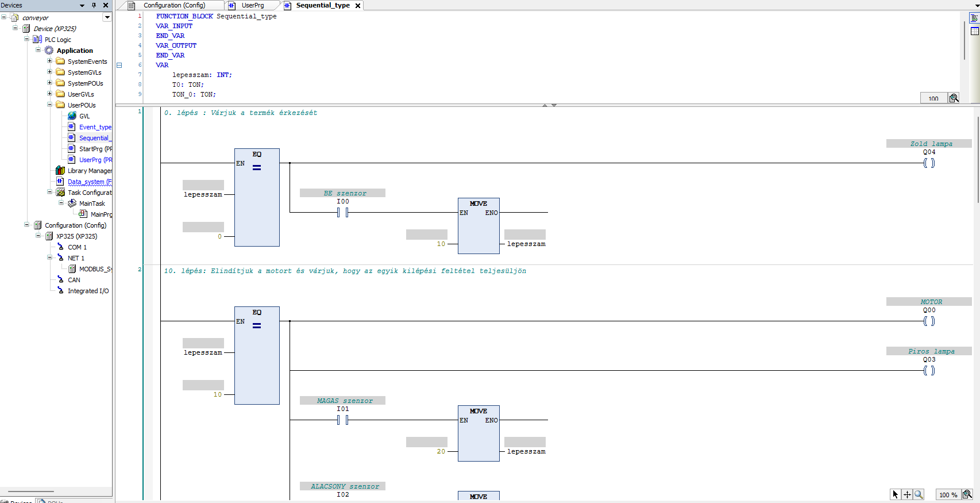Switch declaration editor to textual view
Image resolution: width=980 pixels, height=503 pixels.
coord(974,18)
